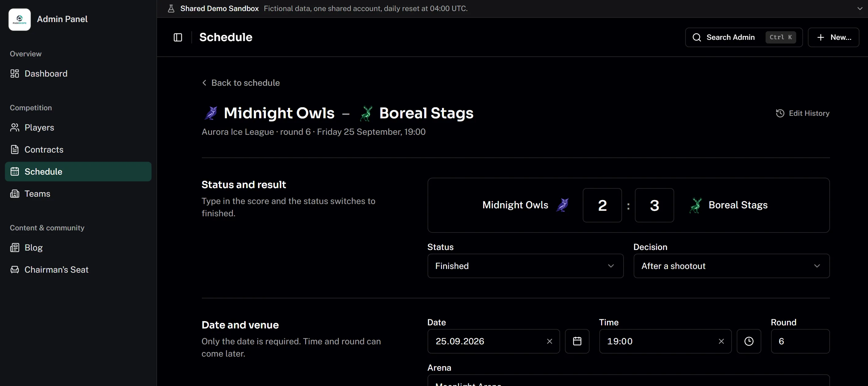The height and width of the screenshot is (386, 868).
Task: Click the Status and result section title
Action: 244,185
